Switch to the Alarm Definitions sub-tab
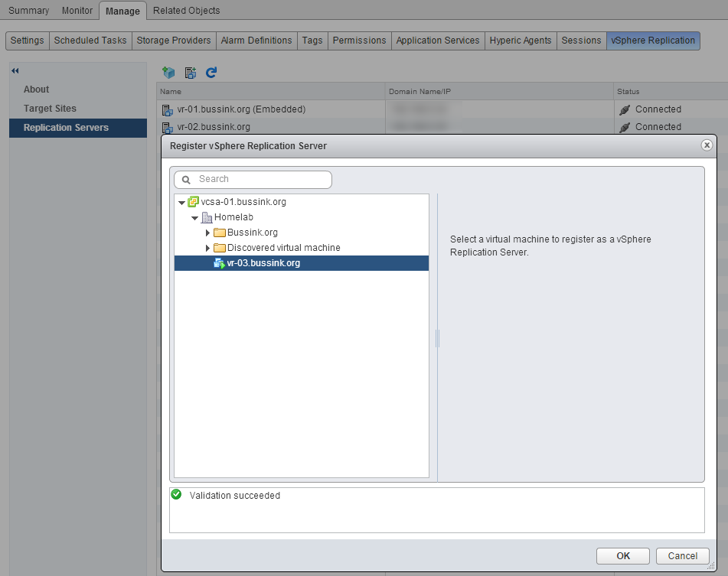The width and height of the screenshot is (728, 576). click(x=256, y=41)
